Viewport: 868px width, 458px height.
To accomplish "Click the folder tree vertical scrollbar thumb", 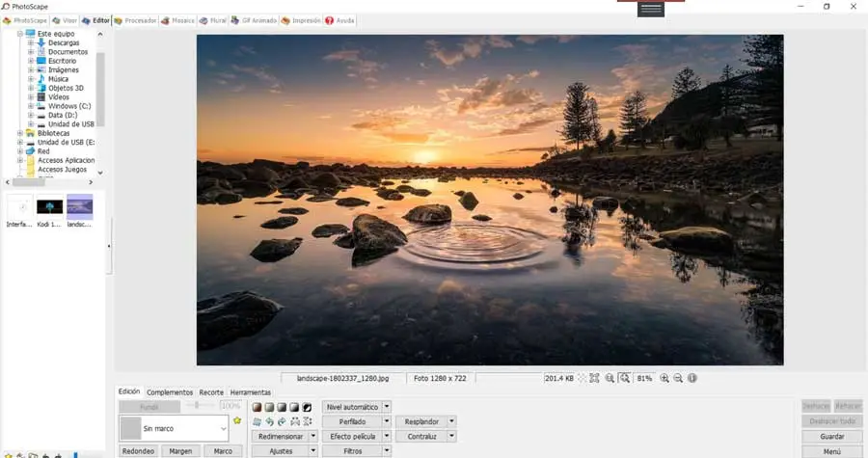I will coord(100,89).
